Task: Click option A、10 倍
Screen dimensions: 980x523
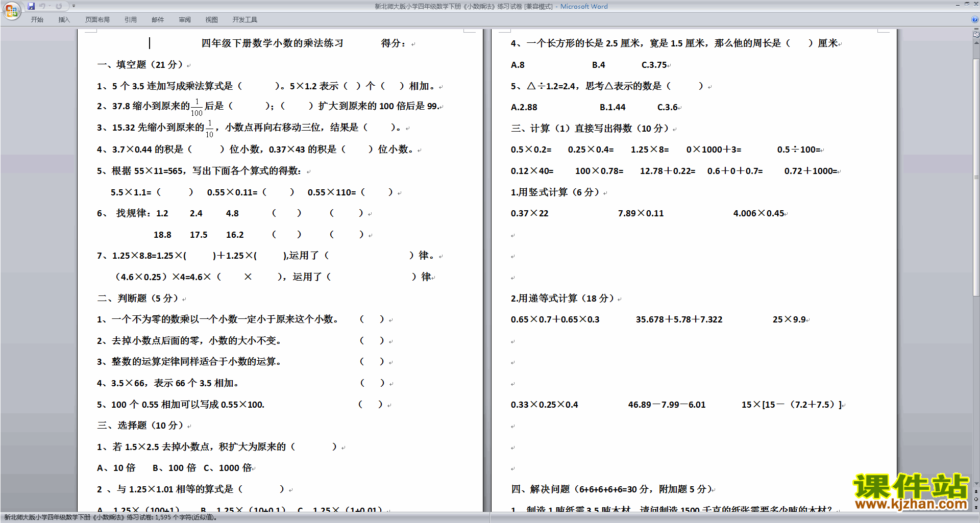Action: 116,468
